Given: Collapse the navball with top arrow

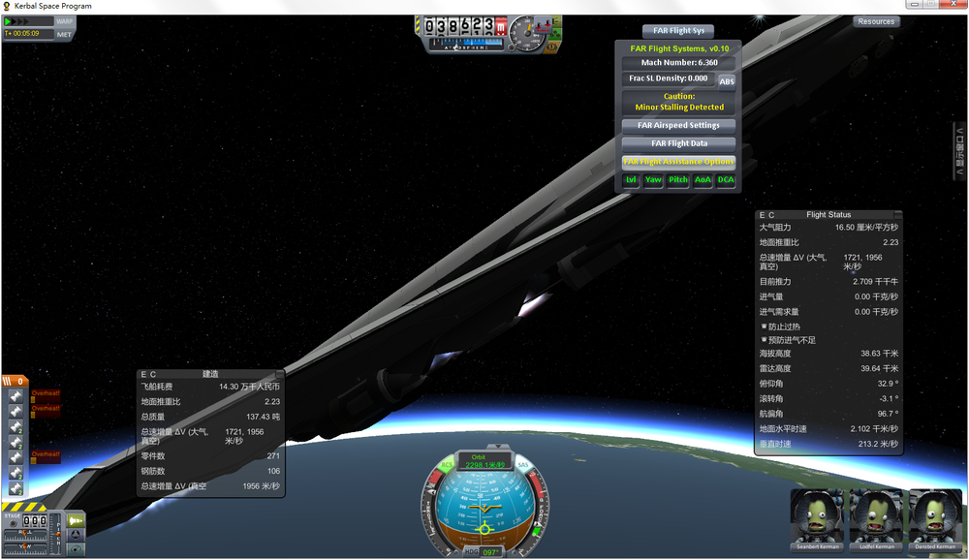Looking at the screenshot, I should click(x=497, y=447).
